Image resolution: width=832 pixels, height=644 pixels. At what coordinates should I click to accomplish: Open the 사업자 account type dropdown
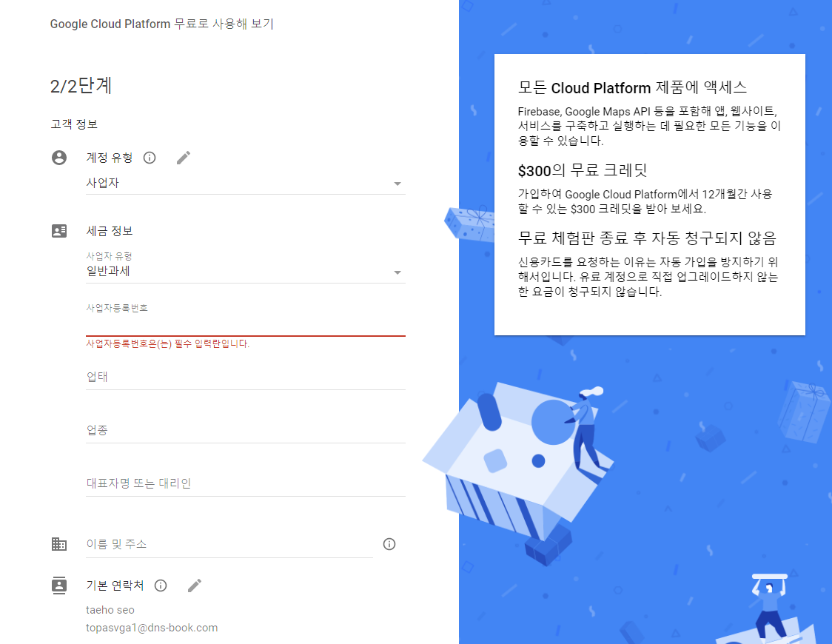coord(246,183)
